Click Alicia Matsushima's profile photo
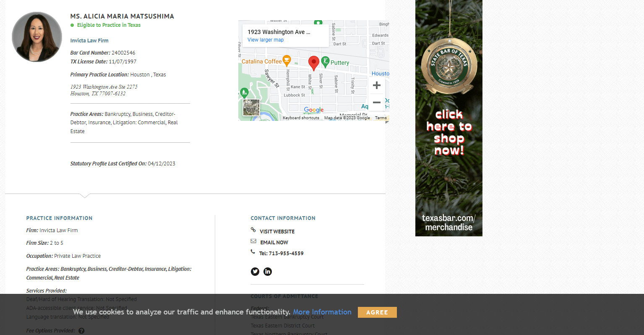The height and width of the screenshot is (335, 644). pos(37,37)
